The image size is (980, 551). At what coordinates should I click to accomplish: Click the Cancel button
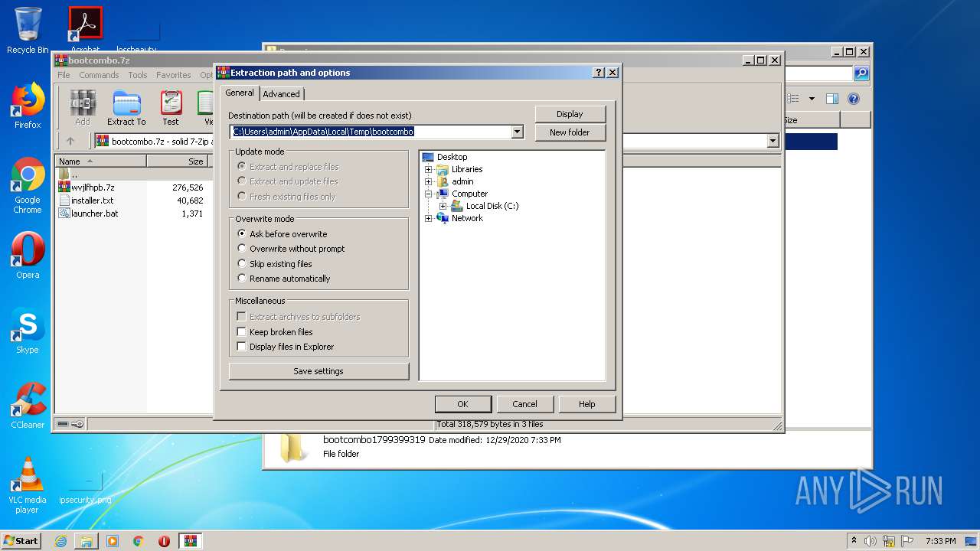click(524, 404)
